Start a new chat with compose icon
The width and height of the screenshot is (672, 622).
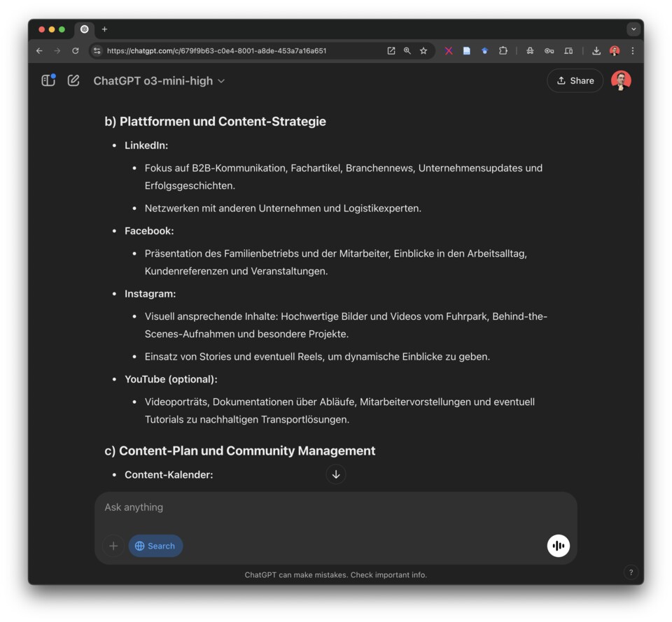pyautogui.click(x=73, y=80)
